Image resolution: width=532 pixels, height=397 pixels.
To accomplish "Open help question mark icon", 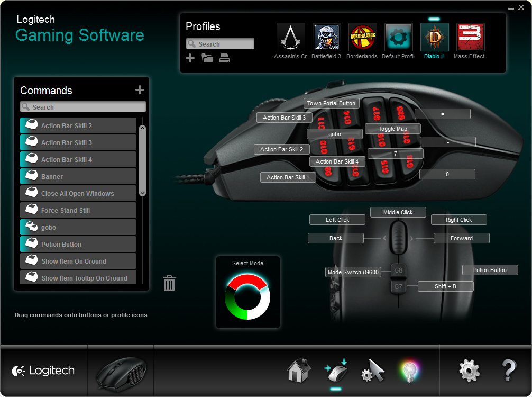I will point(508,371).
